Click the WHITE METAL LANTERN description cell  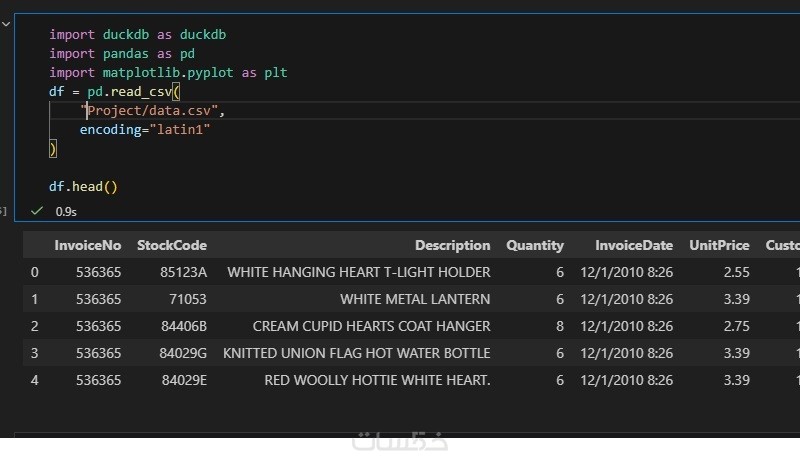[x=415, y=299]
